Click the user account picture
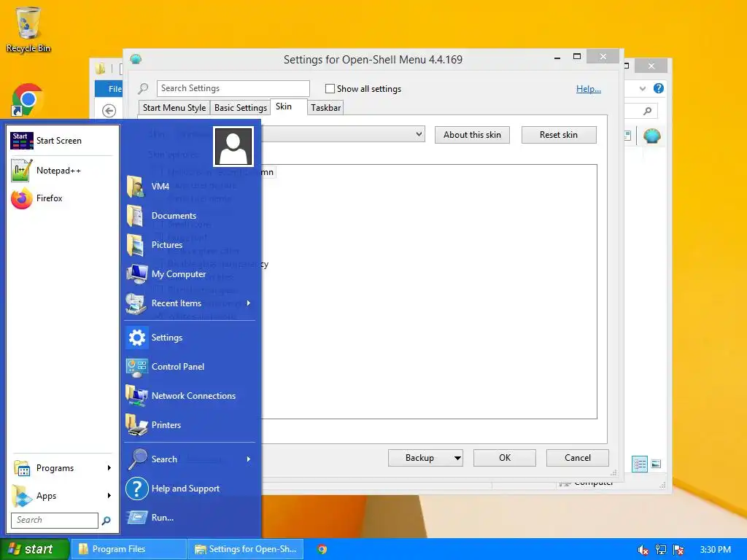Image resolution: width=747 pixels, height=560 pixels. coord(233,146)
